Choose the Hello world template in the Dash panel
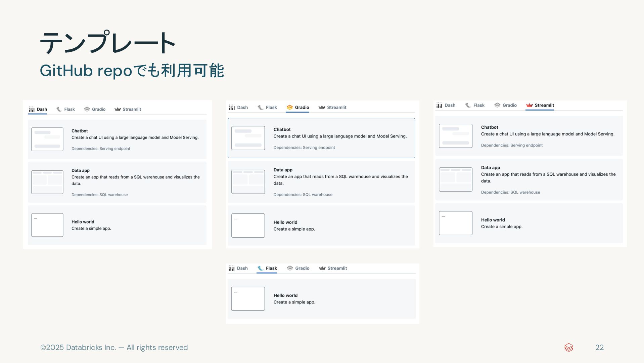Screen dimensions: 644x363 pos(117,225)
